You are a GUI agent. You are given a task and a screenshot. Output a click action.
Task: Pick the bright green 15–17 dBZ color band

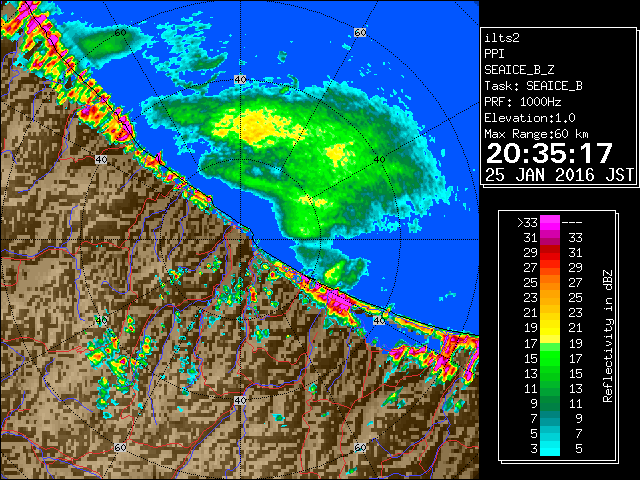coord(550,358)
